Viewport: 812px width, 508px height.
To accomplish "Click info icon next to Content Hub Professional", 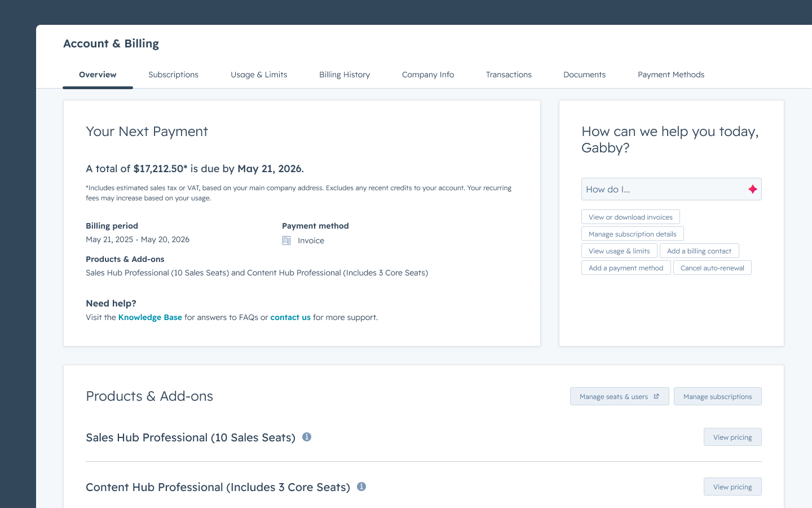I will [361, 487].
